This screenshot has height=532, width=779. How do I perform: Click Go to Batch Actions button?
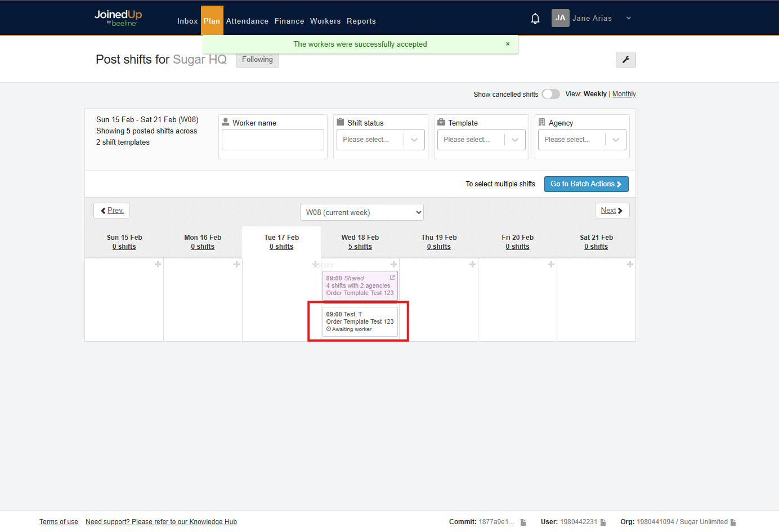click(586, 184)
